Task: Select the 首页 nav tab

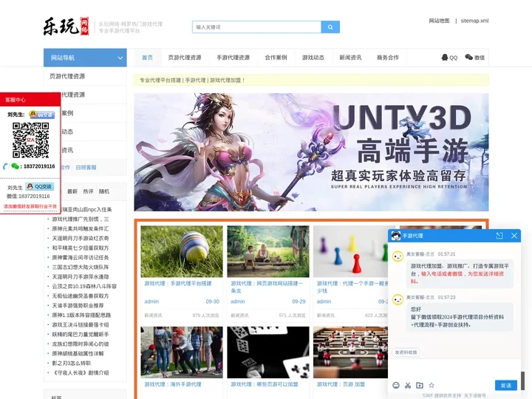Action: point(147,58)
